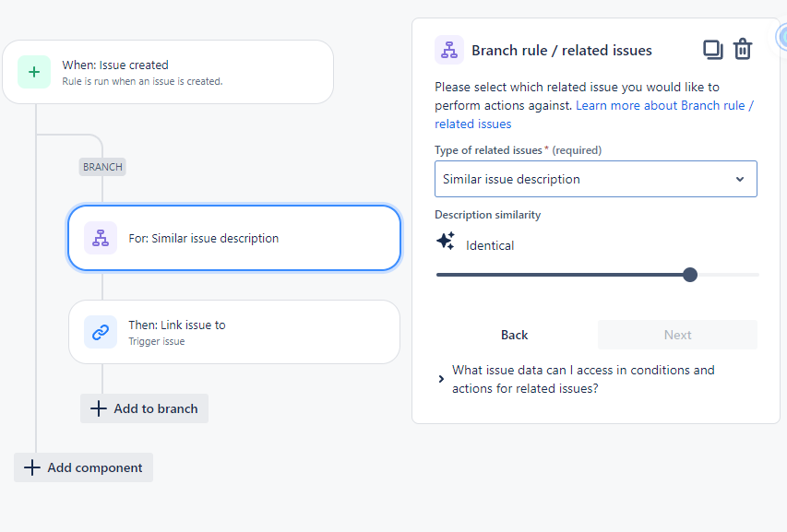Click the branch icon in the For step

101,238
